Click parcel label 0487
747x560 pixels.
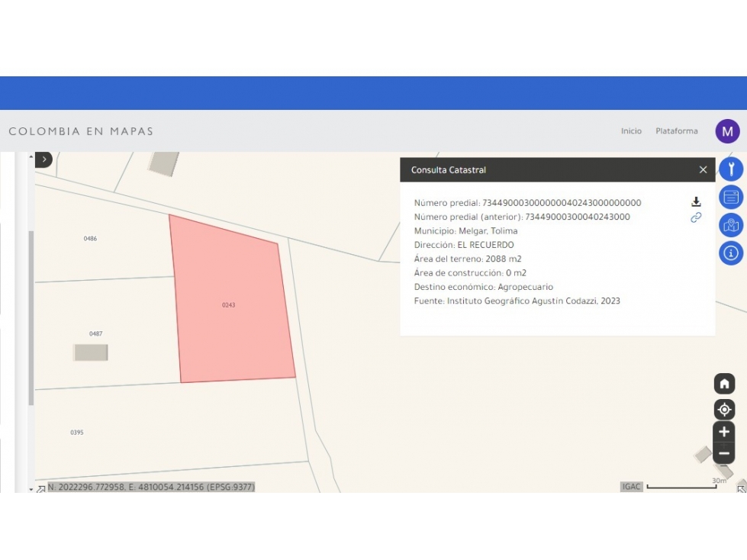click(95, 334)
